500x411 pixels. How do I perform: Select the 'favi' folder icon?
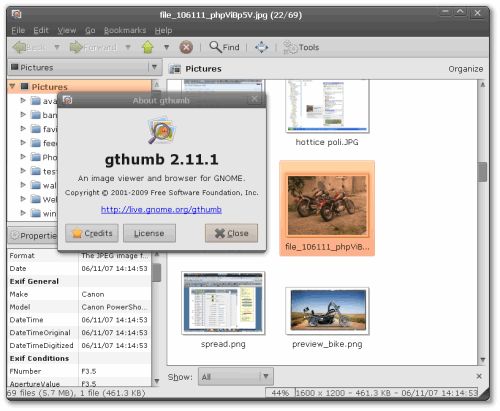pyautogui.click(x=36, y=129)
